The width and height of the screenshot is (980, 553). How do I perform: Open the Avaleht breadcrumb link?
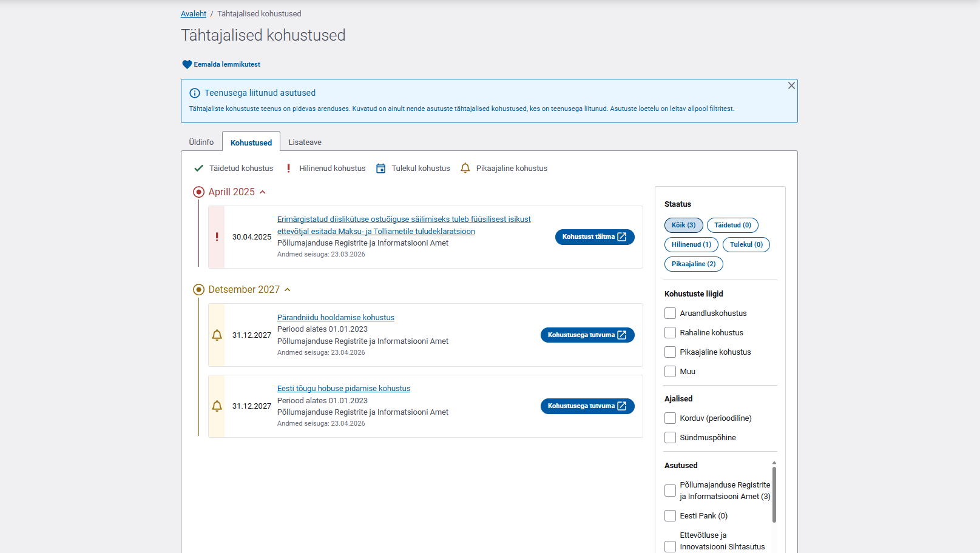pyautogui.click(x=193, y=13)
